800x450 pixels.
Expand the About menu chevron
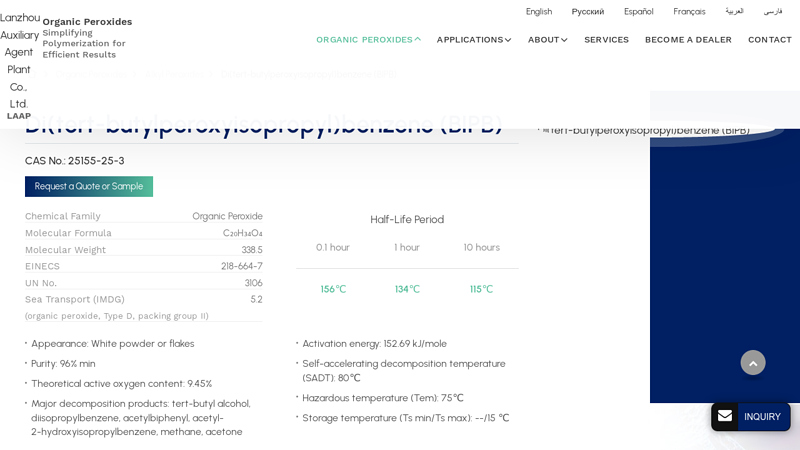click(564, 40)
